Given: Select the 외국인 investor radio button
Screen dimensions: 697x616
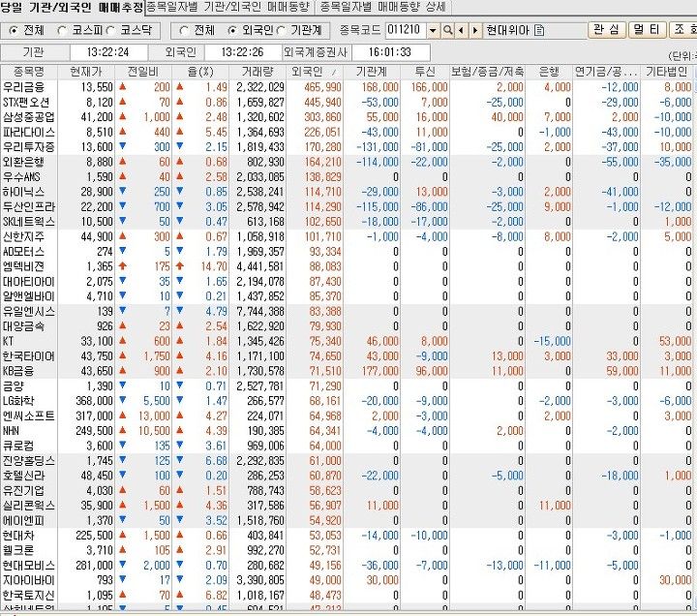Looking at the screenshot, I should [231, 30].
